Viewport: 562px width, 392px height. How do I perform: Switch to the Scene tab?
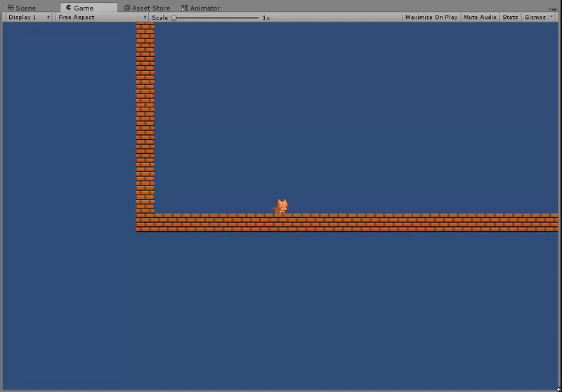pos(22,8)
